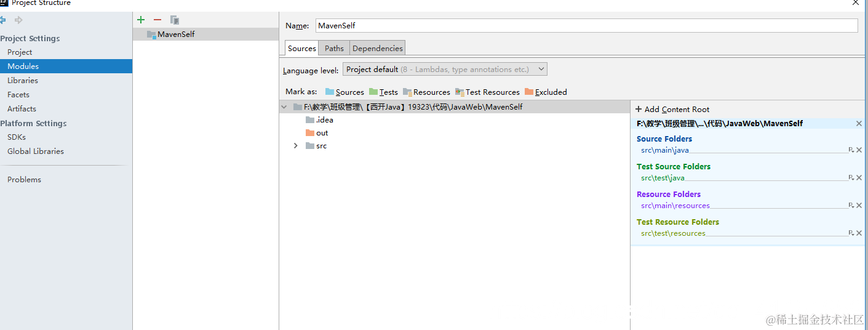Click the Test Source Folders heading

(x=674, y=167)
